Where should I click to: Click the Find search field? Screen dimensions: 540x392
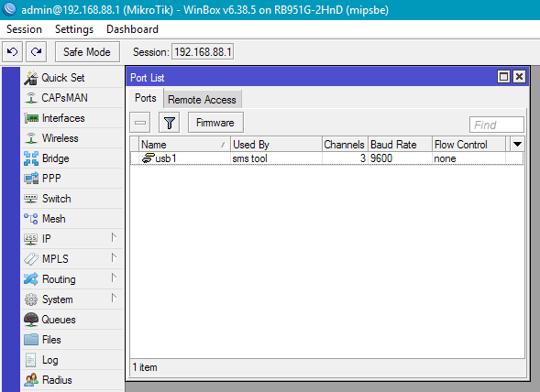497,125
